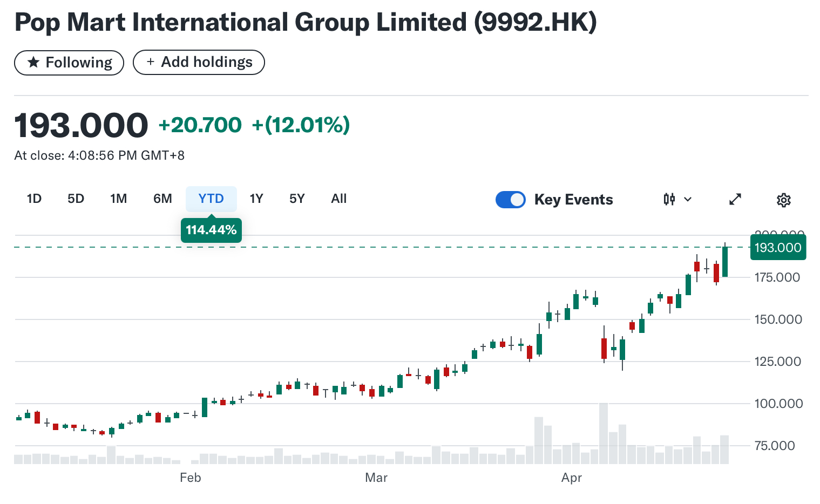Click the Mar date axis label
Viewport: 820px width, 504px height.
point(376,478)
